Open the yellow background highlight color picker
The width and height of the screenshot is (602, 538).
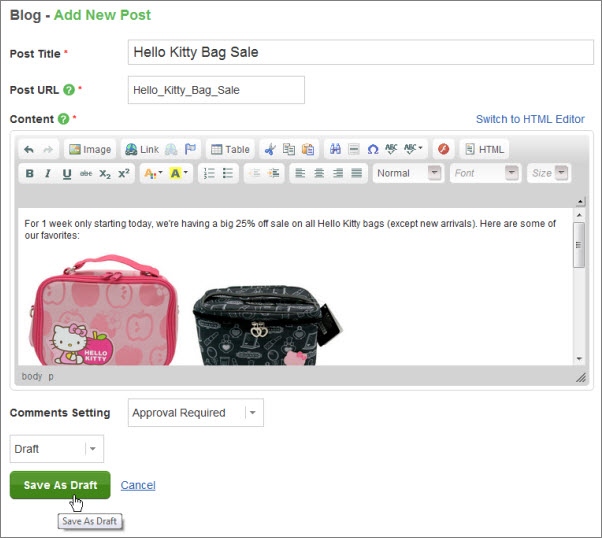pyautogui.click(x=179, y=174)
